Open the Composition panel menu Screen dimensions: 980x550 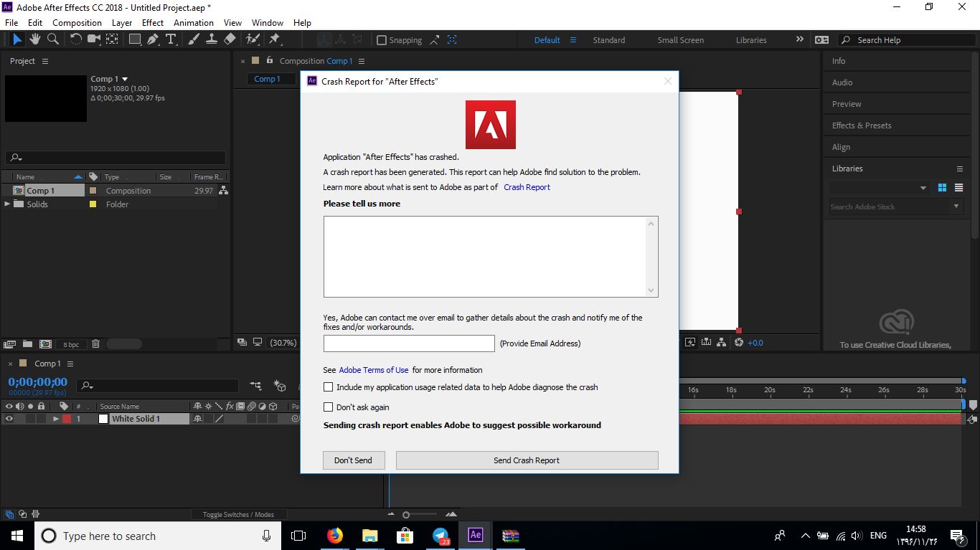362,61
